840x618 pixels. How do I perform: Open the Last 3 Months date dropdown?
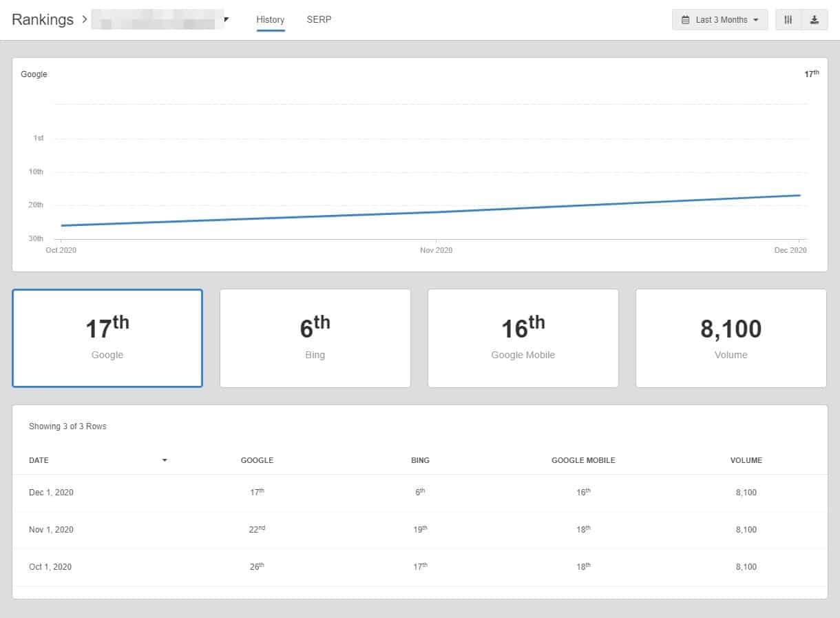click(720, 20)
